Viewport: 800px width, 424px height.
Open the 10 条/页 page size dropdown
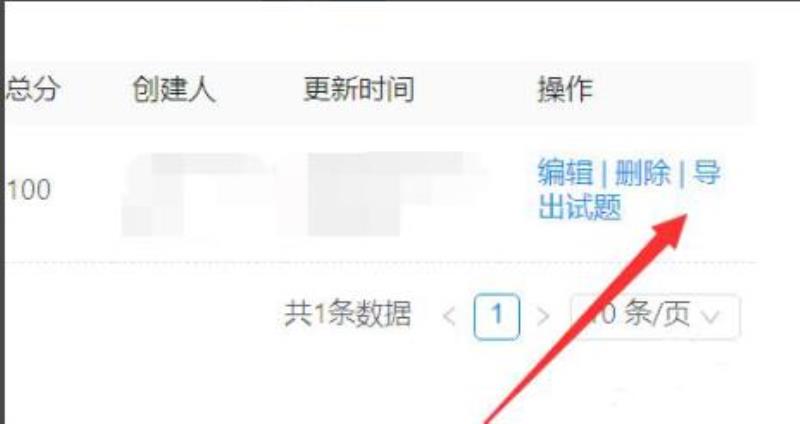click(655, 316)
